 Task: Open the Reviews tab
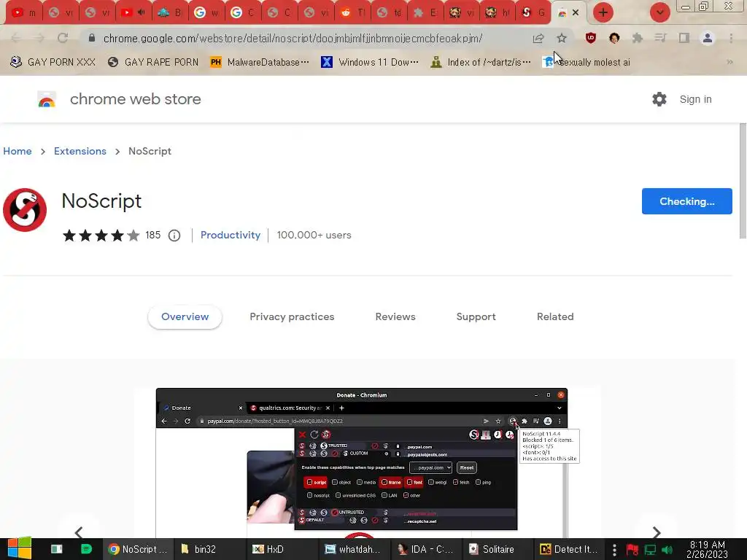click(395, 316)
